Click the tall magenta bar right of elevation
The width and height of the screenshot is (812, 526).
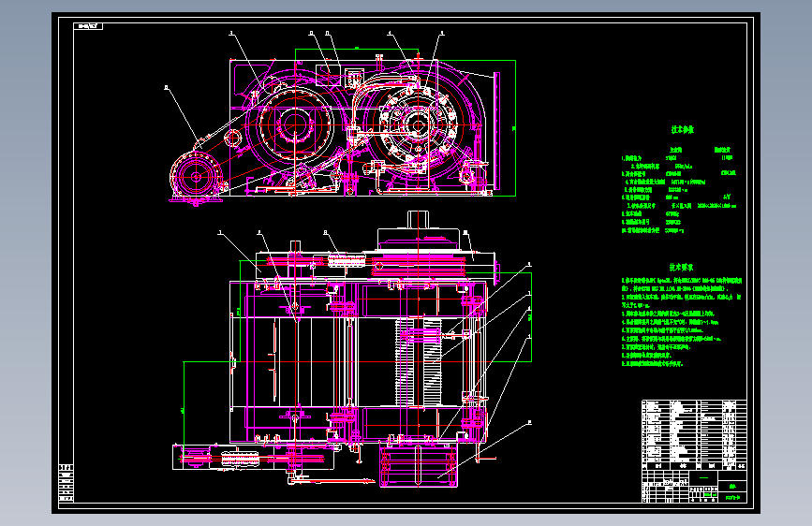pyautogui.click(x=497, y=130)
